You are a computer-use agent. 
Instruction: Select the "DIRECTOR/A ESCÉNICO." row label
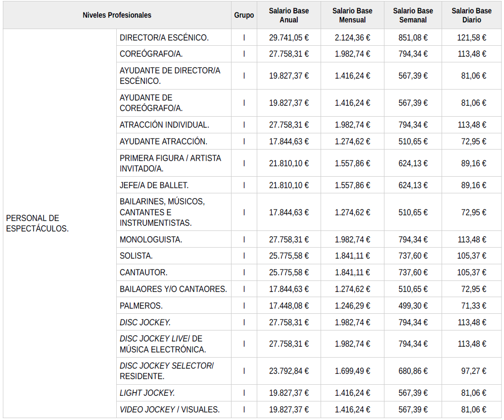(164, 38)
